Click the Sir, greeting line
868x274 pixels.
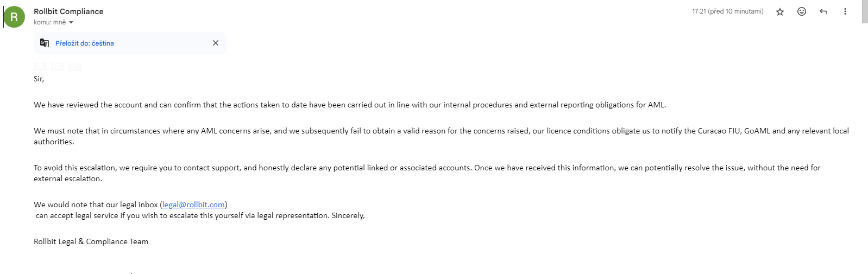pos(39,79)
